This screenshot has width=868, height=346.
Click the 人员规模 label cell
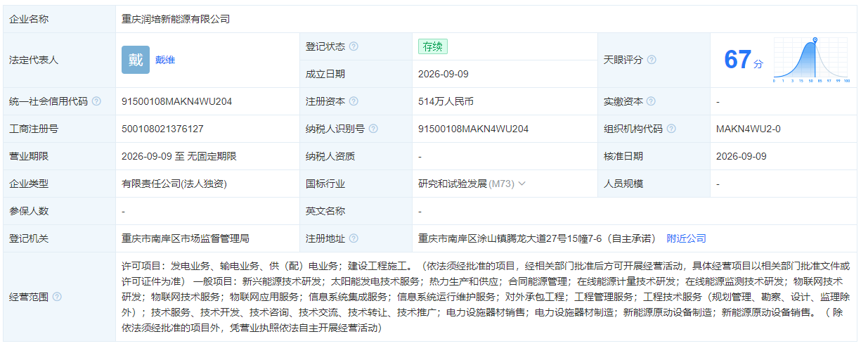654,184
